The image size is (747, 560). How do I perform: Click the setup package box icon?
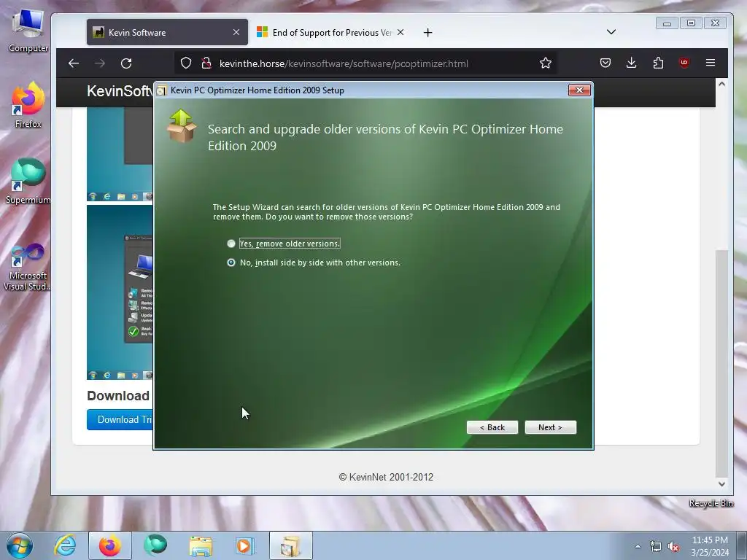click(181, 125)
